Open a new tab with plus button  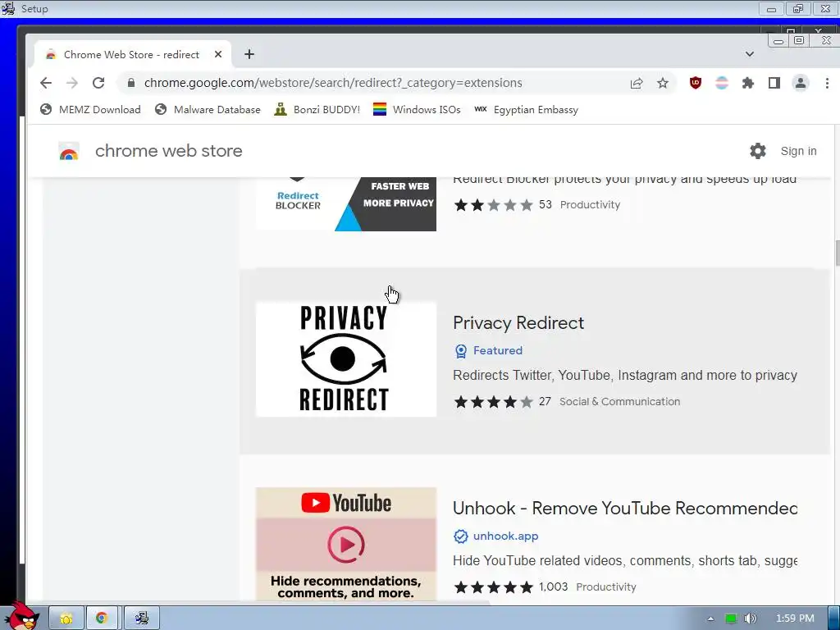(249, 54)
